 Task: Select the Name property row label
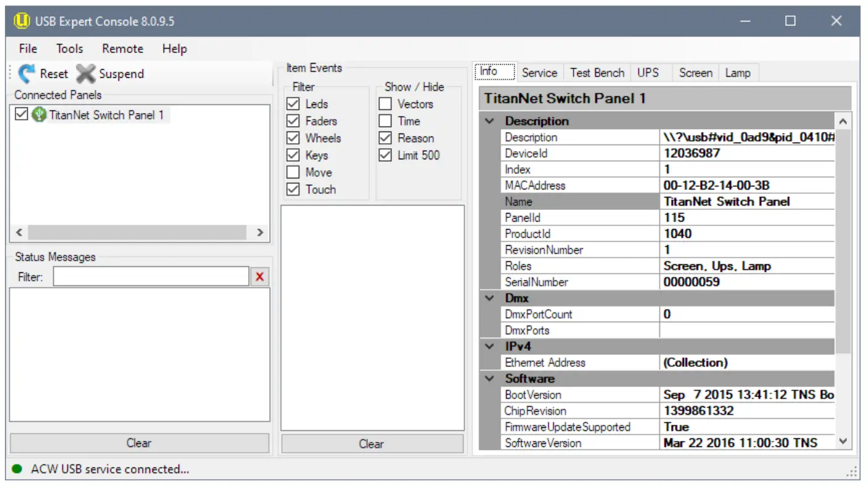click(519, 202)
